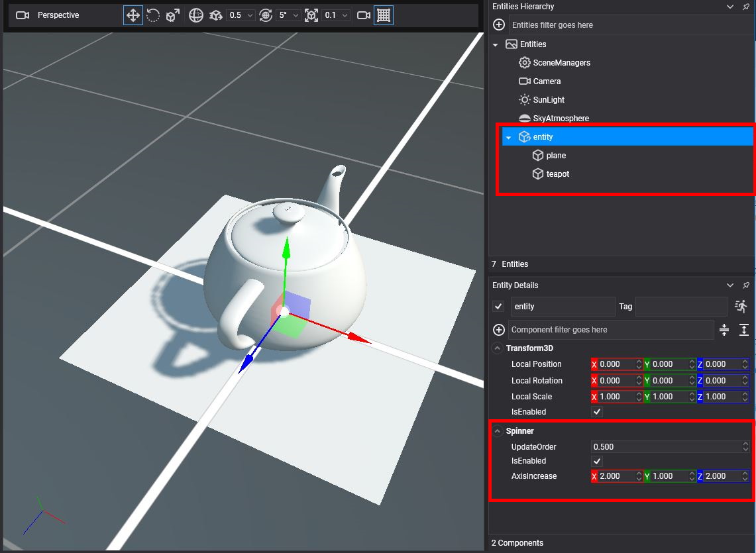Collapse the Spinner component section

coord(497,431)
